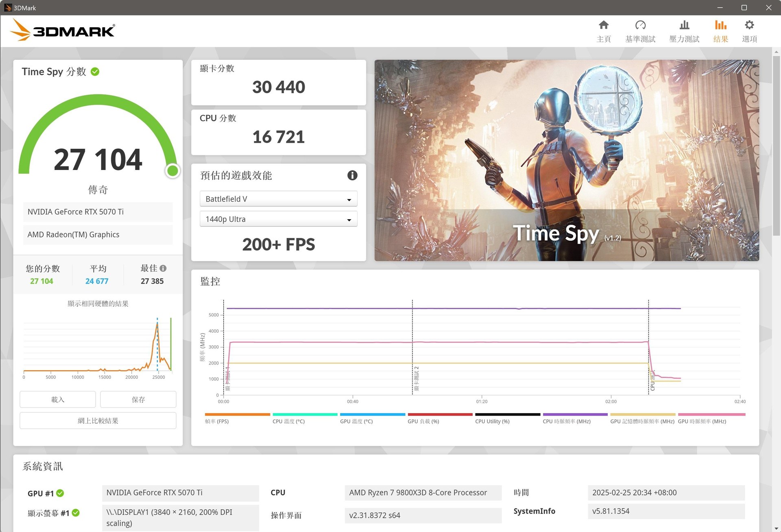Image resolution: width=781 pixels, height=532 pixels.
Task: Click the info icon next to 預估的遊戲效能
Action: point(352,175)
